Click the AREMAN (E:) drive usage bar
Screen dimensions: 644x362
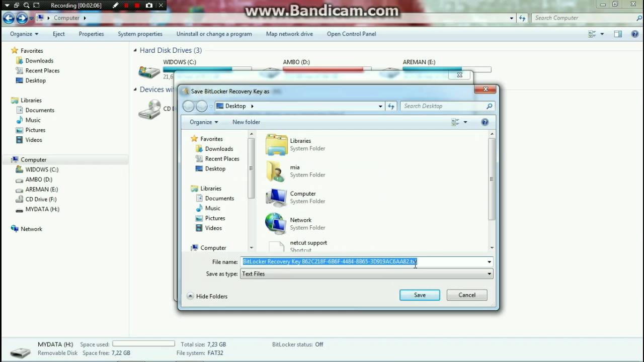click(447, 69)
